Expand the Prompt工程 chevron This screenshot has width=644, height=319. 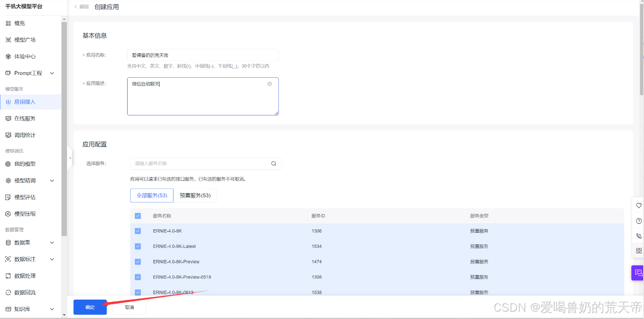click(x=52, y=73)
